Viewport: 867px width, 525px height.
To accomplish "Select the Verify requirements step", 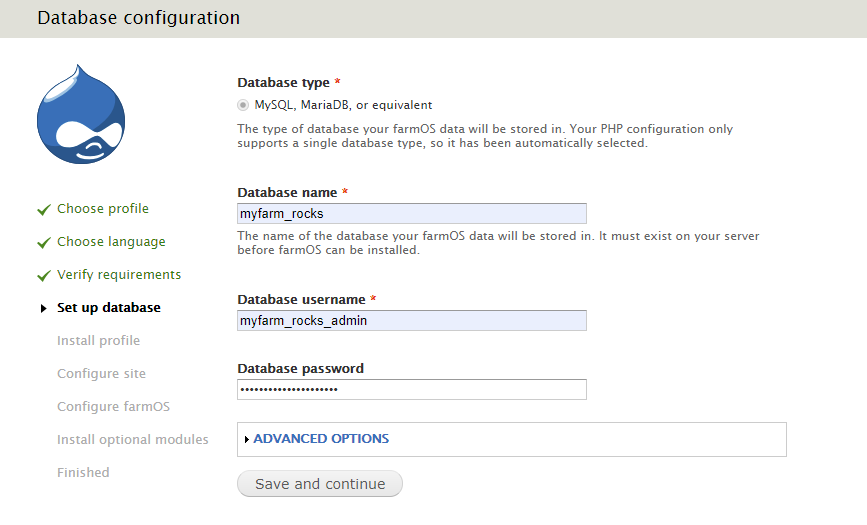I will [119, 274].
